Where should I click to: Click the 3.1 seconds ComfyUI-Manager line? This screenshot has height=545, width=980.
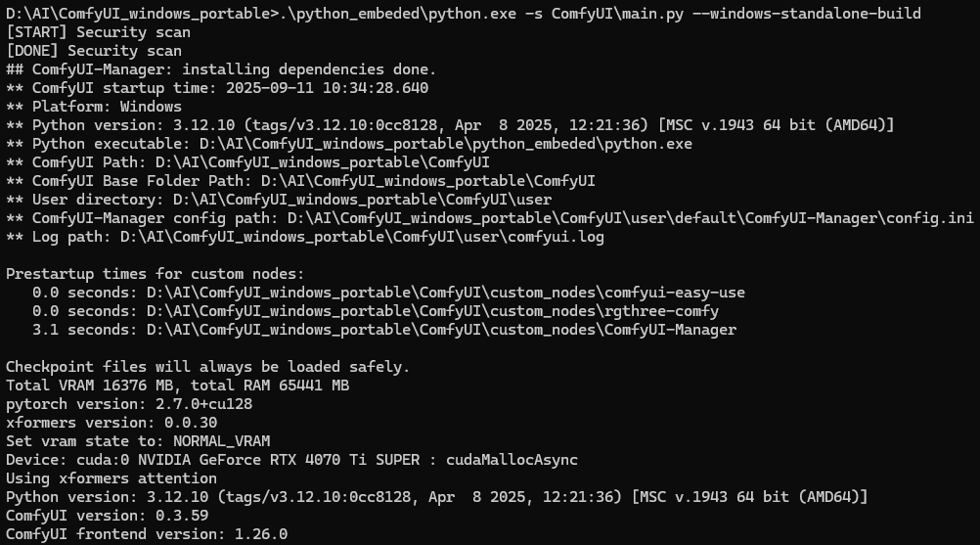384,330
